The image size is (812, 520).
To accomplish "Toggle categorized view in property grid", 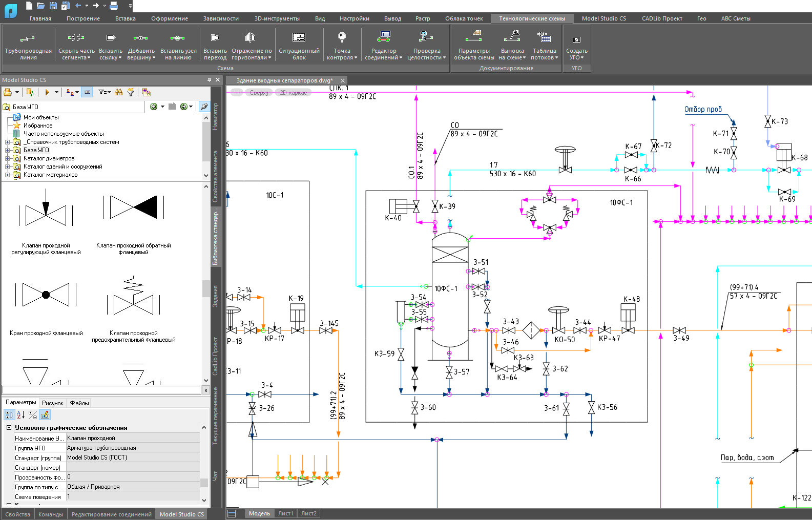I will click(9, 415).
